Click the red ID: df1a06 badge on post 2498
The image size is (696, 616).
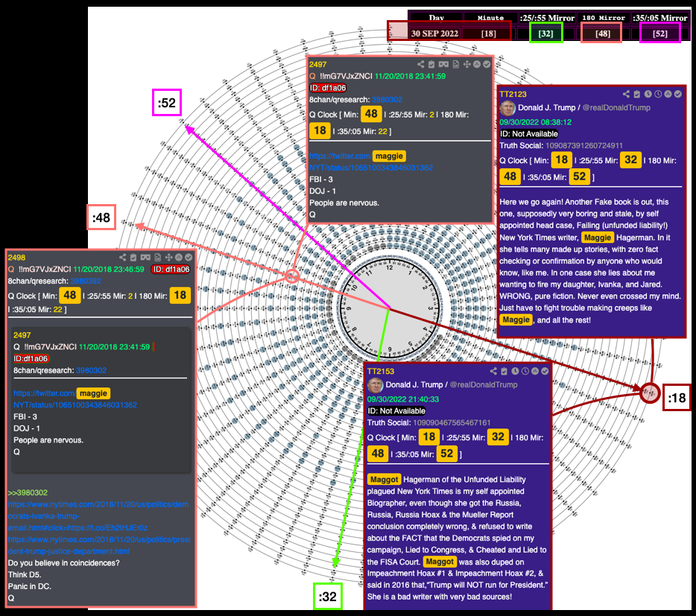click(171, 269)
